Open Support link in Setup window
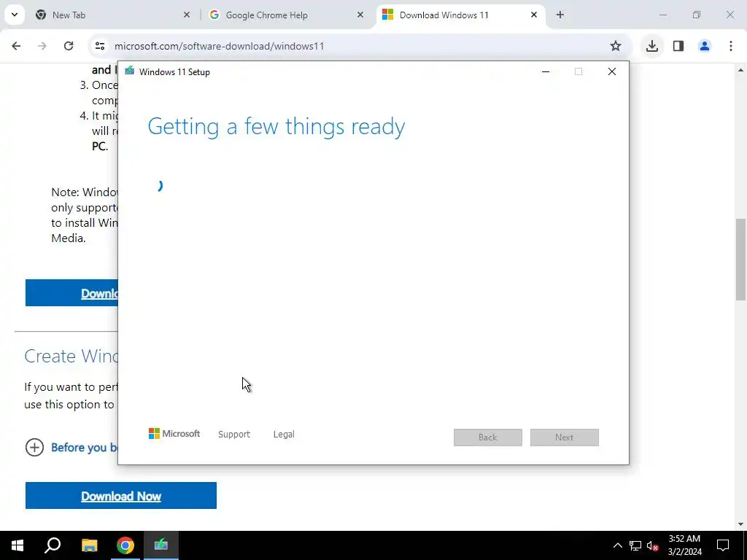Viewport: 747px width, 560px height. (x=234, y=435)
